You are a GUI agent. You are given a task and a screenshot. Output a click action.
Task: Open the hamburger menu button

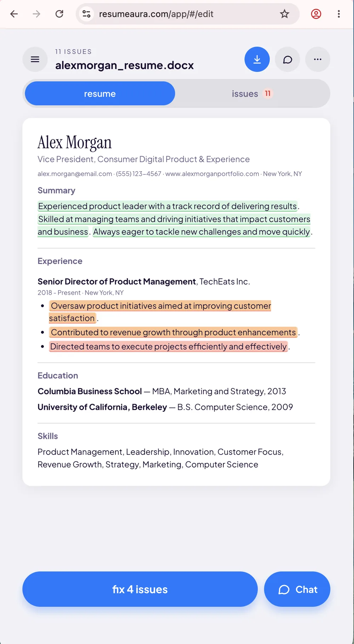pos(35,59)
